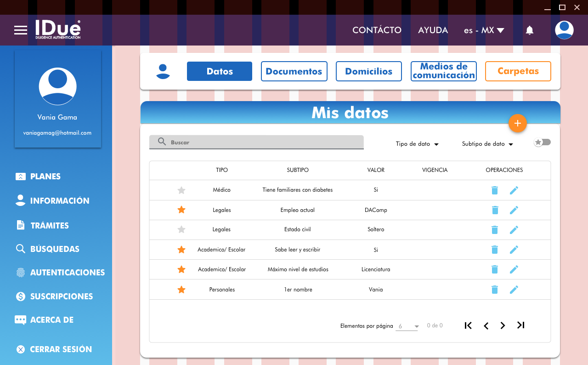This screenshot has width=588, height=365.
Task: Go to the last page of results
Action: [520, 325]
